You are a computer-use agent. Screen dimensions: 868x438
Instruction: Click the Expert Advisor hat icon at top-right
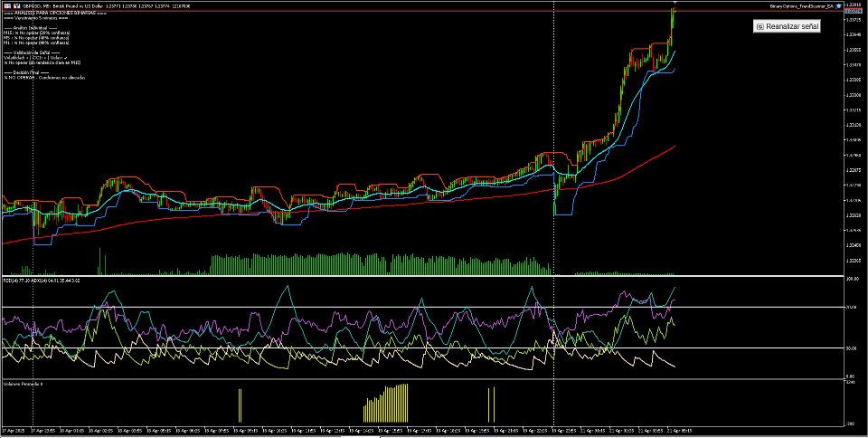(x=839, y=6)
